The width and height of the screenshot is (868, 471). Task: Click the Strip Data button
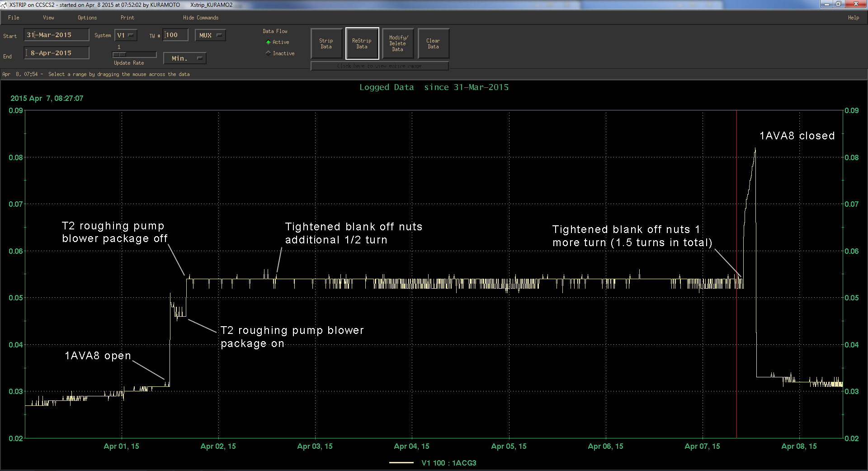pyautogui.click(x=326, y=43)
